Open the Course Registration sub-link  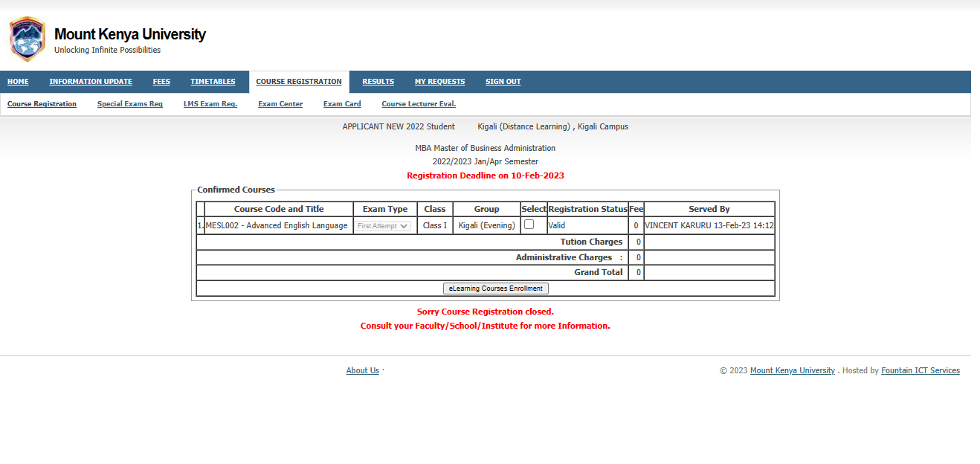42,104
